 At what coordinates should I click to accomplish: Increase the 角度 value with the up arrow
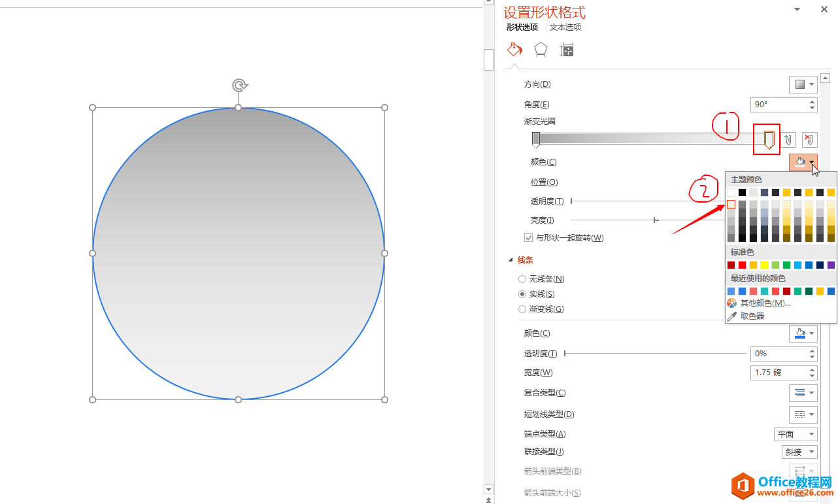coord(813,101)
